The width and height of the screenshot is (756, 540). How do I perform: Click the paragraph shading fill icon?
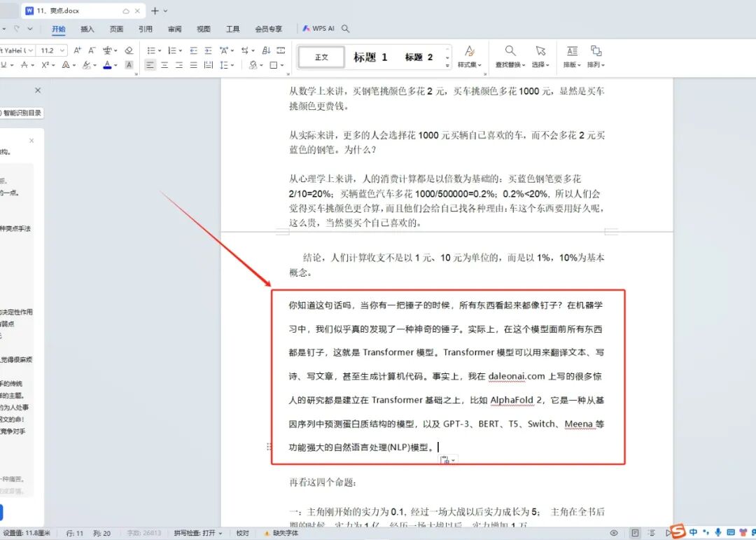[253, 64]
